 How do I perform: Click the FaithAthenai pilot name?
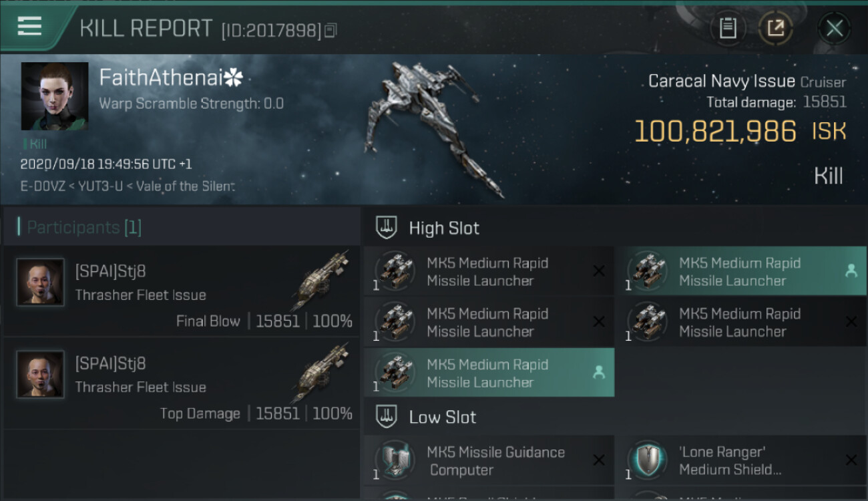(x=160, y=78)
